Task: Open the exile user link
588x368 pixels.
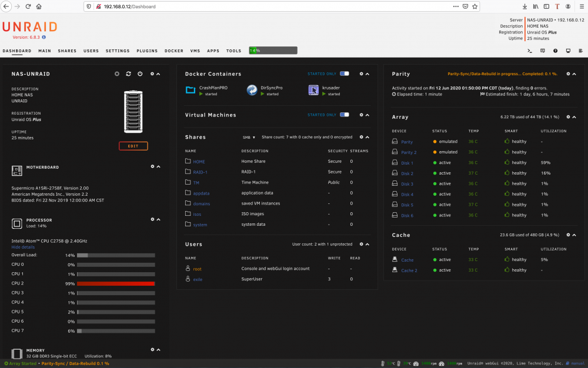Action: tap(198, 280)
